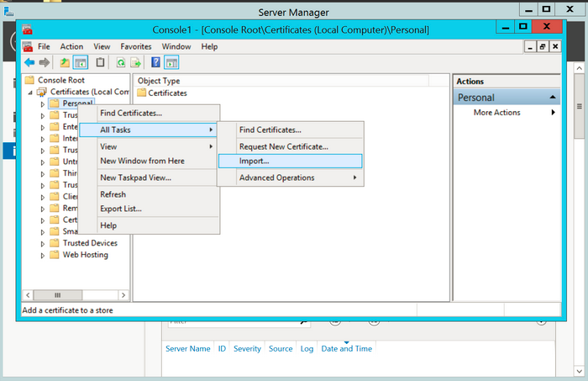Minimize the inner MDI console window
The image size is (588, 381).
(530, 46)
